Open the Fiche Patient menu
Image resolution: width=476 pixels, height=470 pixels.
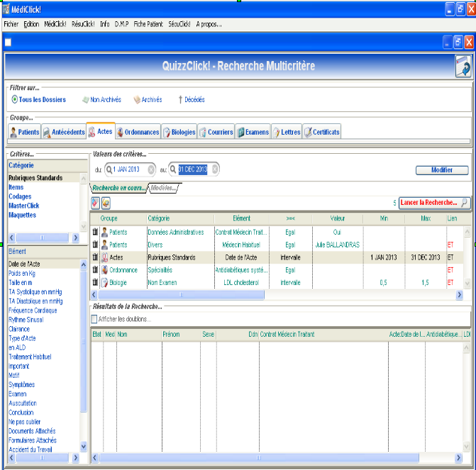148,24
